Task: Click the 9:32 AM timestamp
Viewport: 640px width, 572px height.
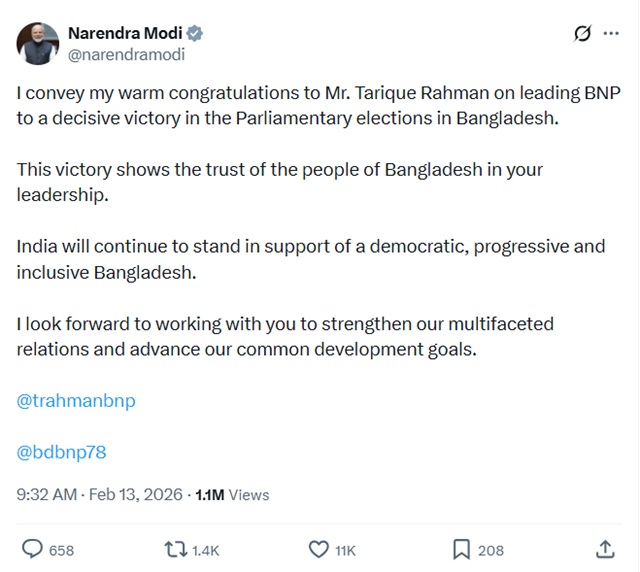Action: 47,495
